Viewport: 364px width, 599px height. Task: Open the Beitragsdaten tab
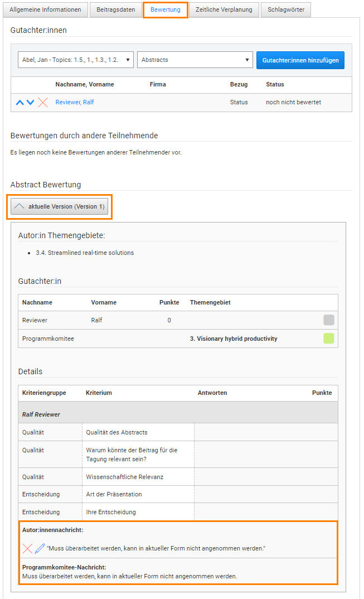point(115,9)
